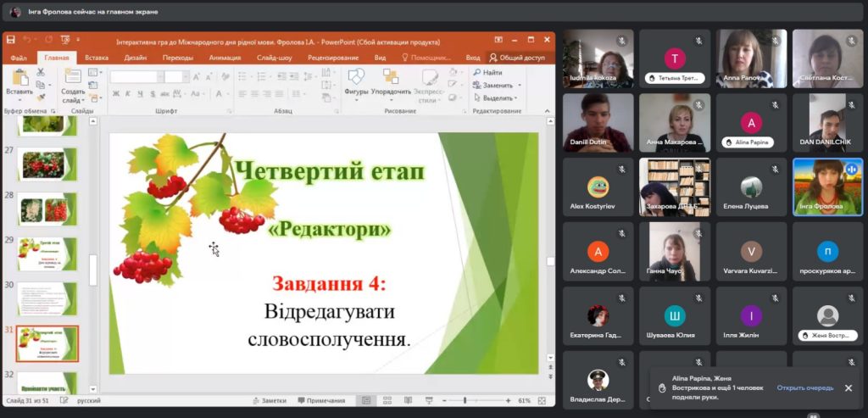
Task: Toggle the Notes (Заметки) pane
Action: 270,400
